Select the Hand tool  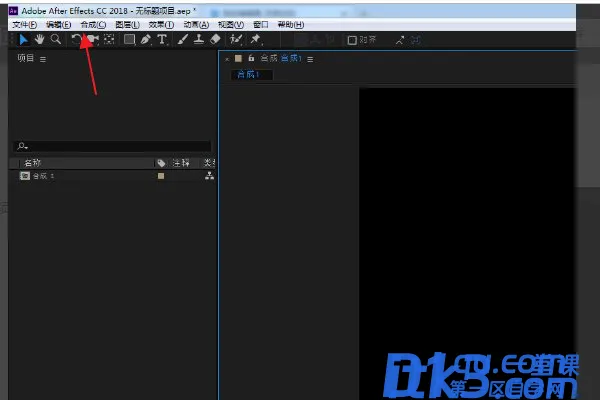click(39, 39)
